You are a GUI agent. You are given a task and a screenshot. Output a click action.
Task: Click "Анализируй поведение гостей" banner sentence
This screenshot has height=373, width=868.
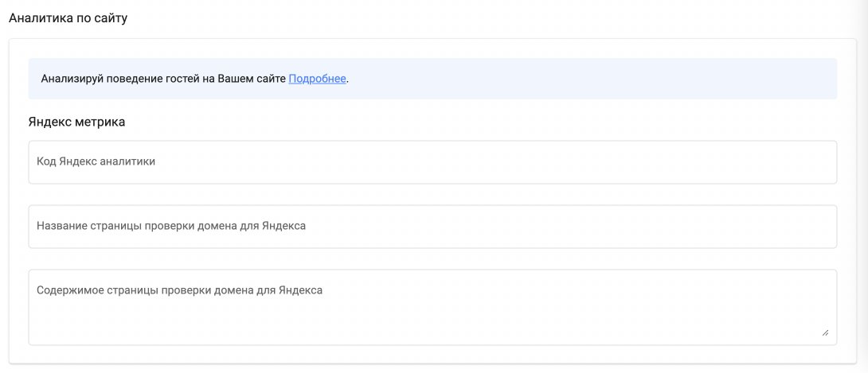click(x=163, y=80)
